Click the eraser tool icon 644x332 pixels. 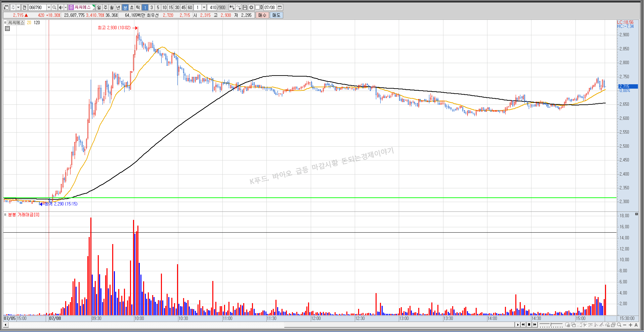[607, 325]
